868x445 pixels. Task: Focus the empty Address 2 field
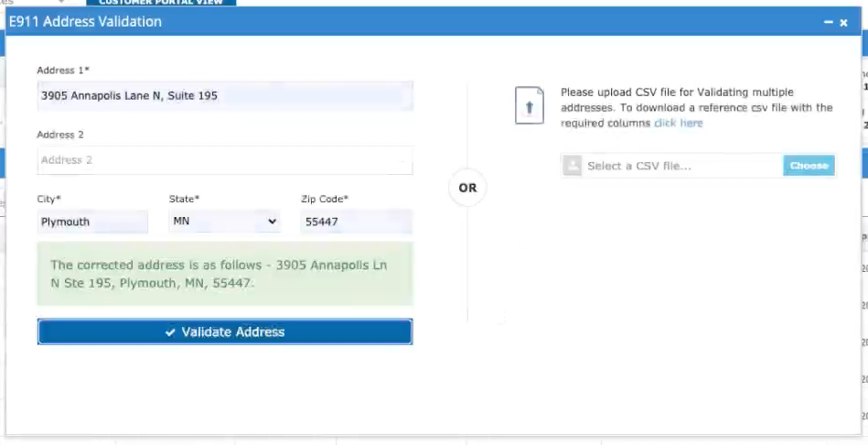224,160
